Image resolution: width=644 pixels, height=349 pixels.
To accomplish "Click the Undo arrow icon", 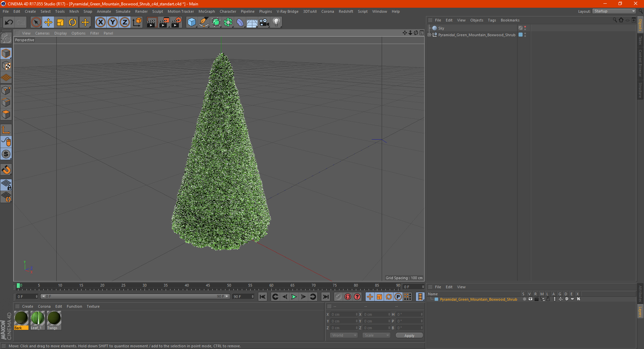I will [x=9, y=22].
